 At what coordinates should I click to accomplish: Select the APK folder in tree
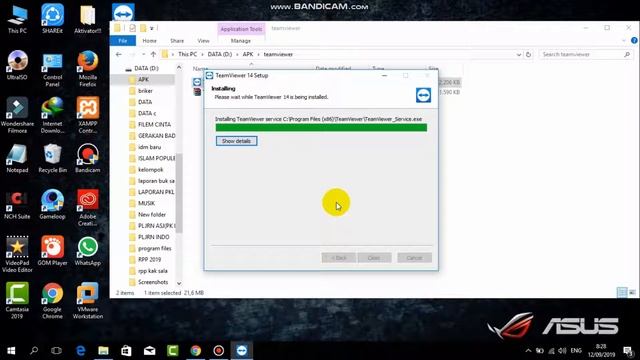click(143, 80)
